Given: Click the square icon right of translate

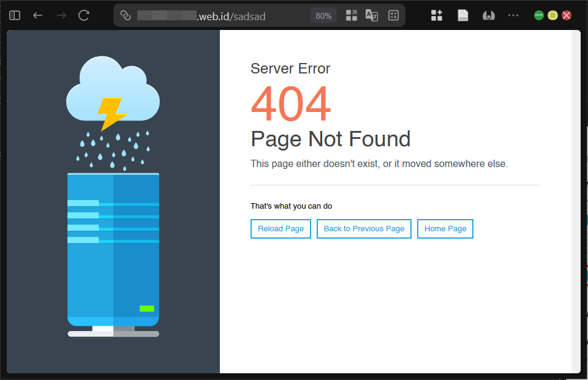Looking at the screenshot, I should [x=393, y=15].
